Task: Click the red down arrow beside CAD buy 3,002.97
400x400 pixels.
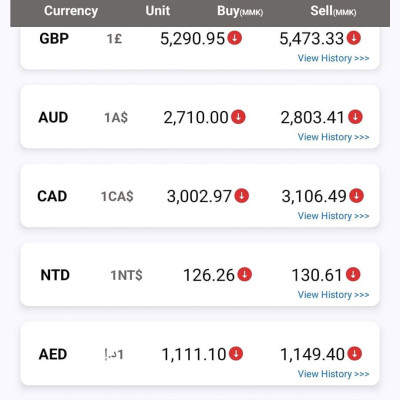Action: tap(242, 196)
